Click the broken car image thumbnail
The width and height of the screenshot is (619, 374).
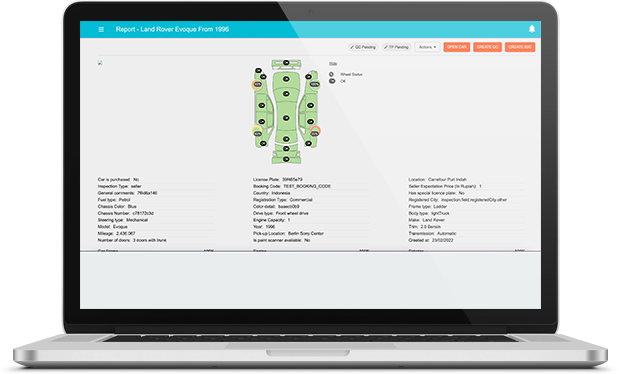tap(100, 63)
